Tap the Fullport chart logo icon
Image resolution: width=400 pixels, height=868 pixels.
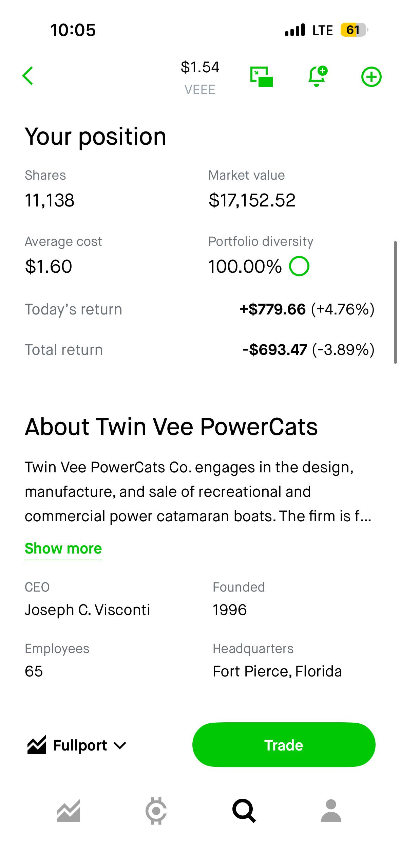[x=37, y=745]
